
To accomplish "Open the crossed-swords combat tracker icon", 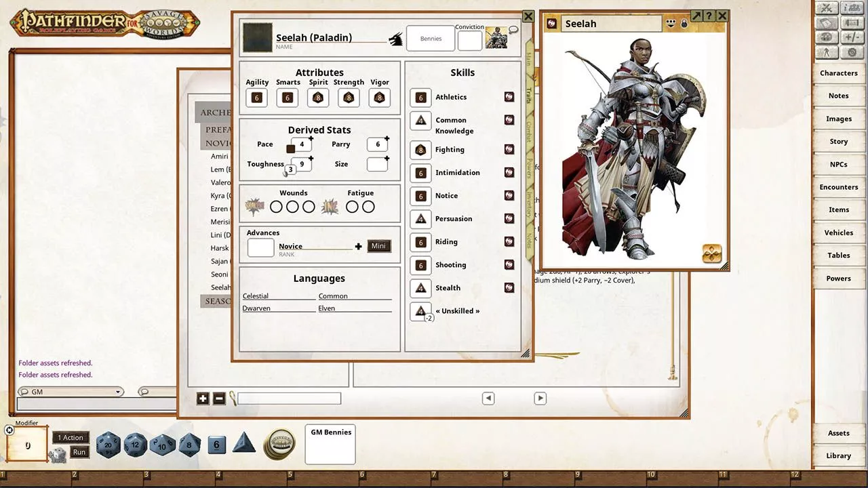I will point(825,8).
